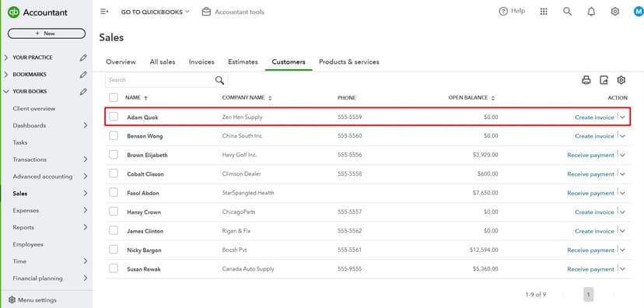Check the Susan Rewak row checkbox

point(114,269)
